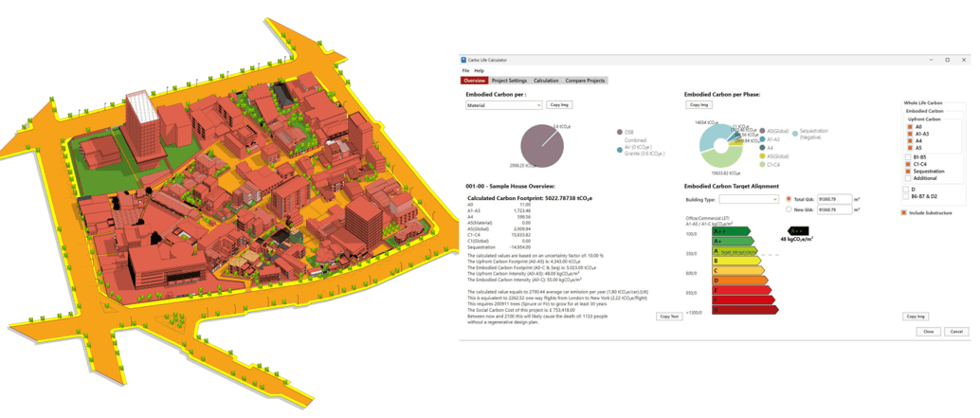Minimize the Carbo Life Calculator window
Screen dimensions: 980x418
[934, 60]
